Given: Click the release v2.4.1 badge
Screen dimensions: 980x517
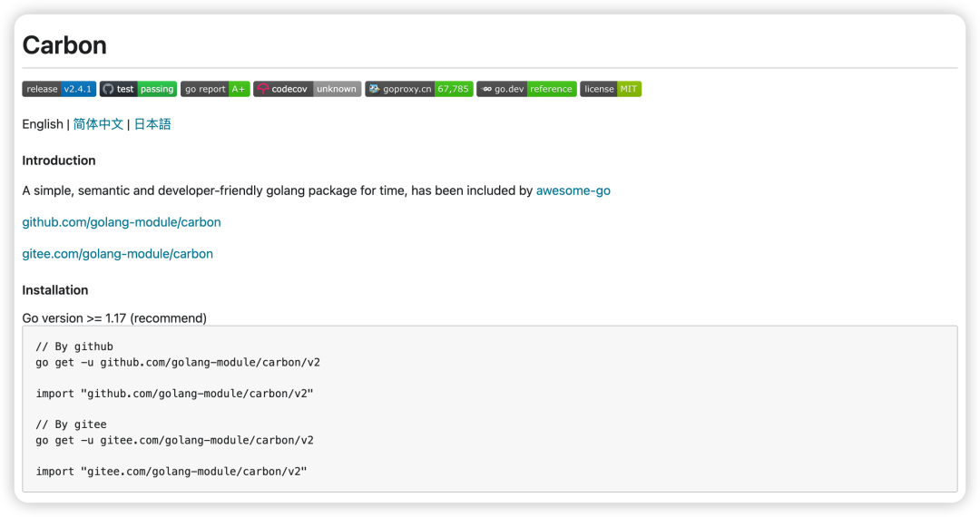Looking at the screenshot, I should pyautogui.click(x=59, y=89).
